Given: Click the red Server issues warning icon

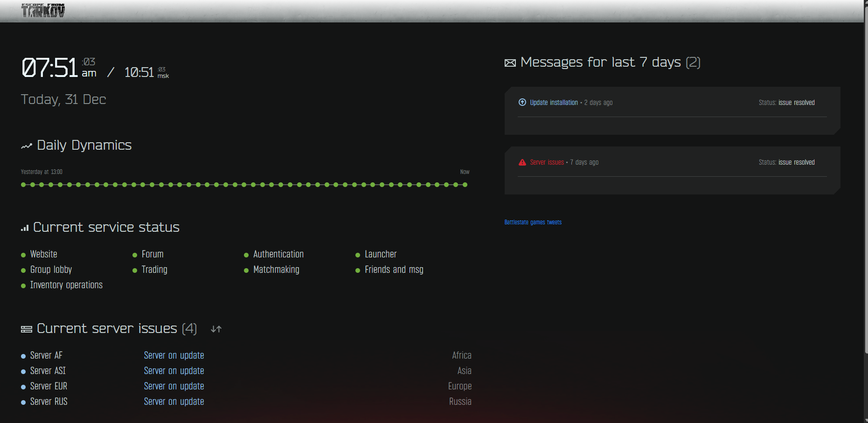Looking at the screenshot, I should point(522,162).
